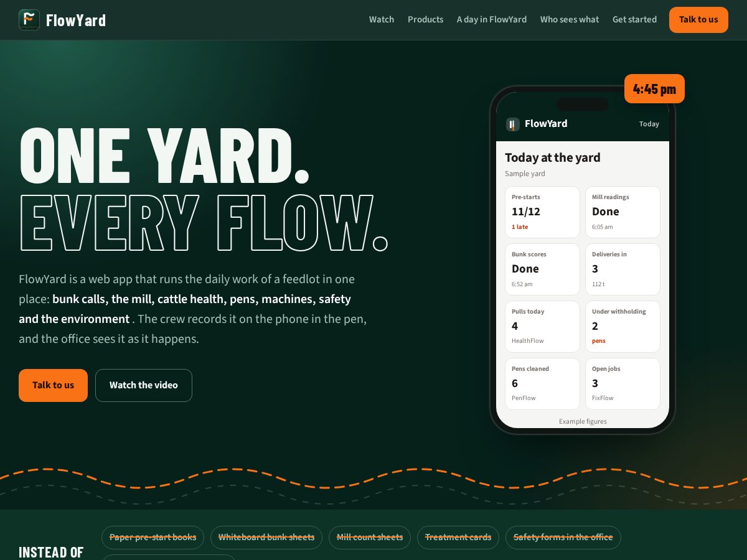747x560 pixels.
Task: Click the Safety forms in the office chip
Action: click(563, 538)
